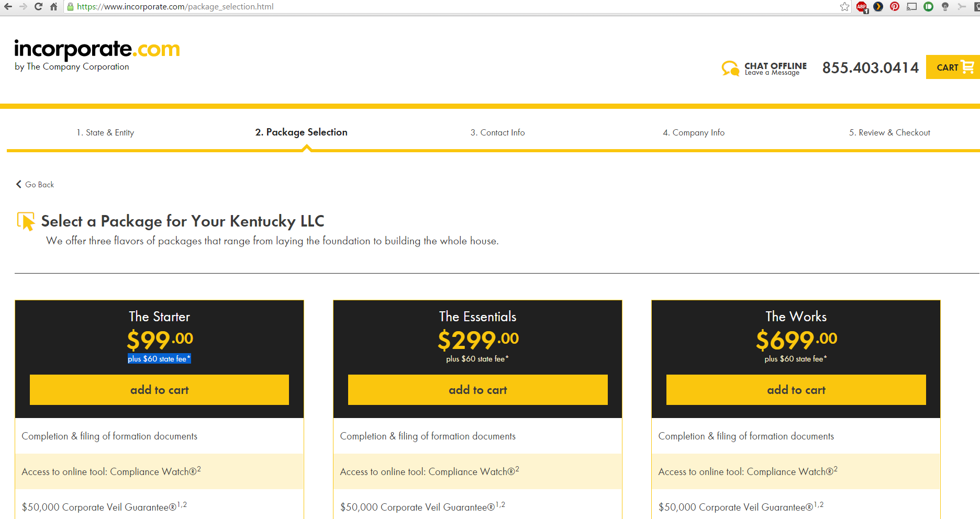Click Essentials' Compliance Watch feature row
Screen dimensions: 980x519
[x=477, y=471]
